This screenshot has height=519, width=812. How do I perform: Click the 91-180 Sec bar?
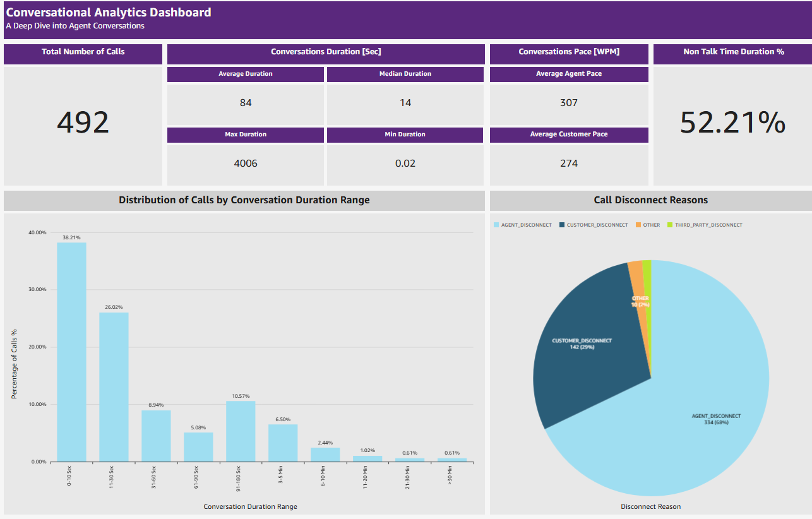click(241, 431)
